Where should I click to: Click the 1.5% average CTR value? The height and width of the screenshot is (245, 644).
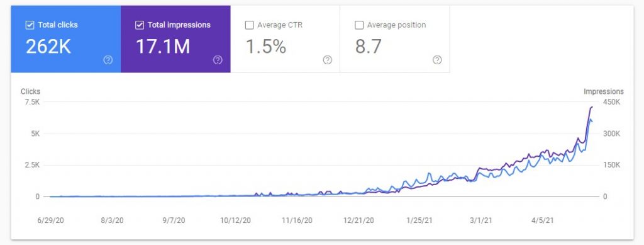pos(266,47)
